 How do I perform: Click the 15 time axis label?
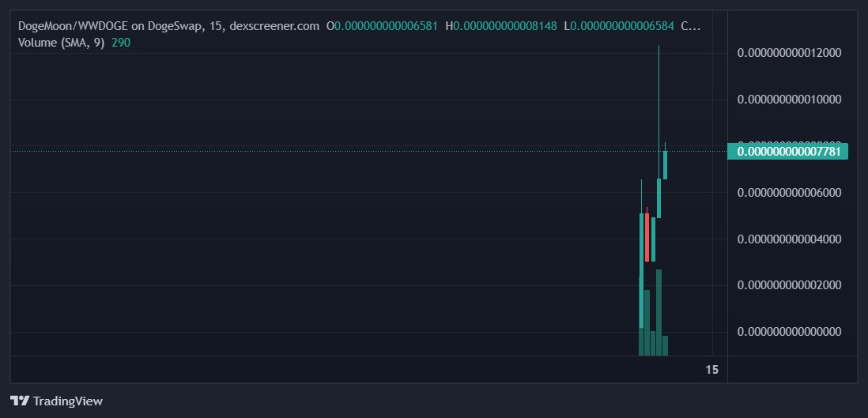pyautogui.click(x=712, y=369)
